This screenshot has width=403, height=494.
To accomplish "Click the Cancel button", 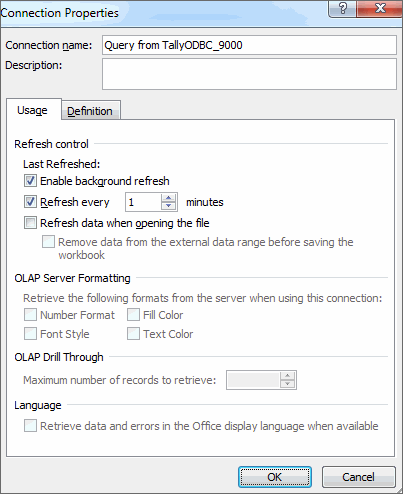I will pyautogui.click(x=358, y=477).
